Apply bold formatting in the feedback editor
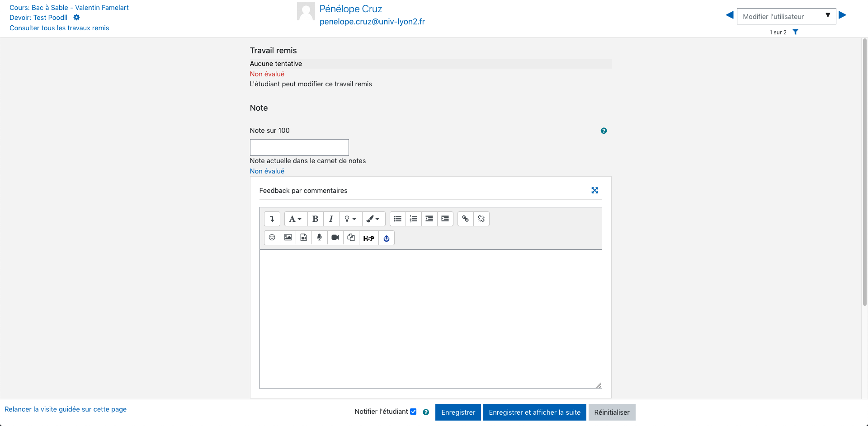 point(315,219)
